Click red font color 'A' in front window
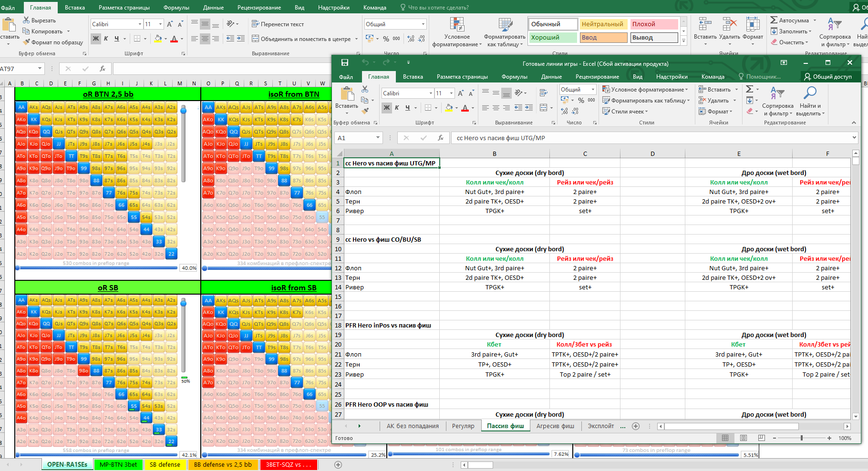 tap(465, 108)
